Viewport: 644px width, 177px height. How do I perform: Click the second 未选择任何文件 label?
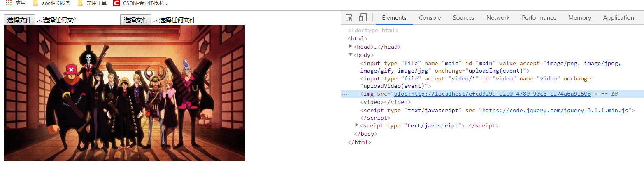[x=174, y=20]
